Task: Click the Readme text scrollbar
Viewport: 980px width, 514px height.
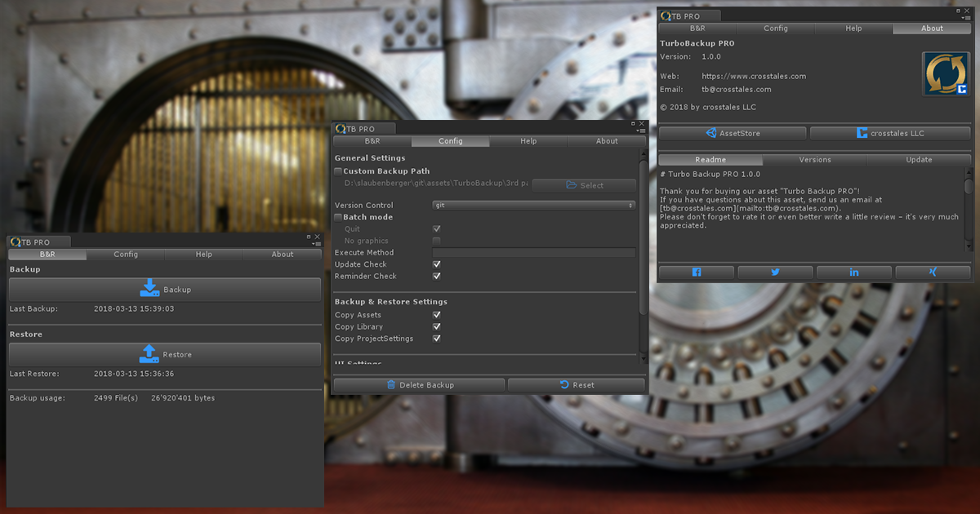Action: tap(969, 188)
